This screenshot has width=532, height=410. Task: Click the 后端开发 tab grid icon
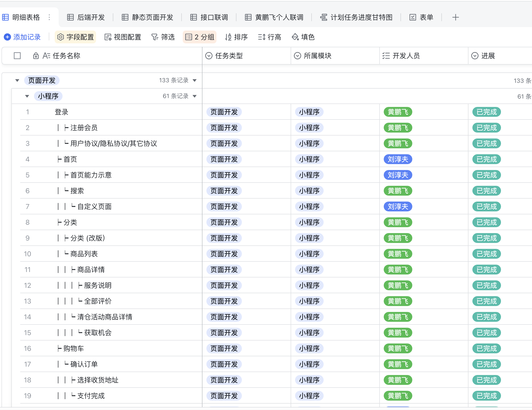(70, 17)
